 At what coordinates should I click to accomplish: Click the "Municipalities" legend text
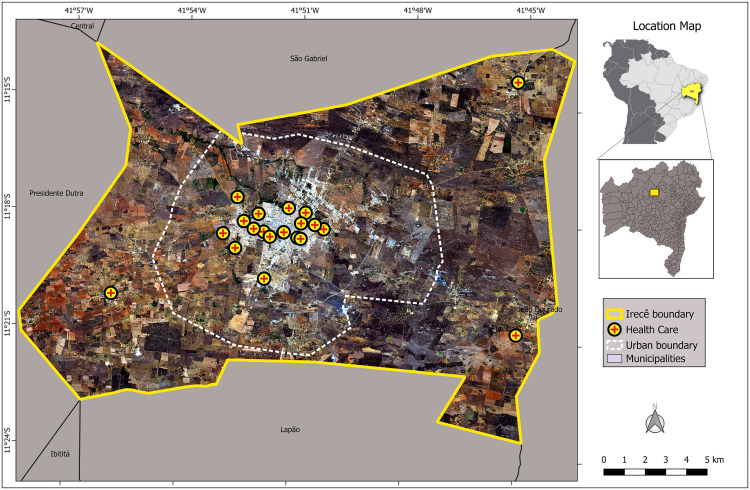tap(655, 358)
